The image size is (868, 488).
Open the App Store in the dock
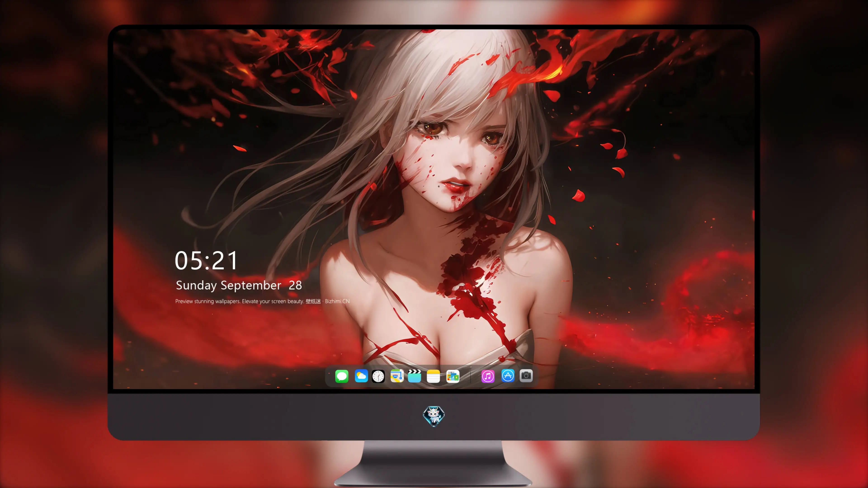point(508,376)
